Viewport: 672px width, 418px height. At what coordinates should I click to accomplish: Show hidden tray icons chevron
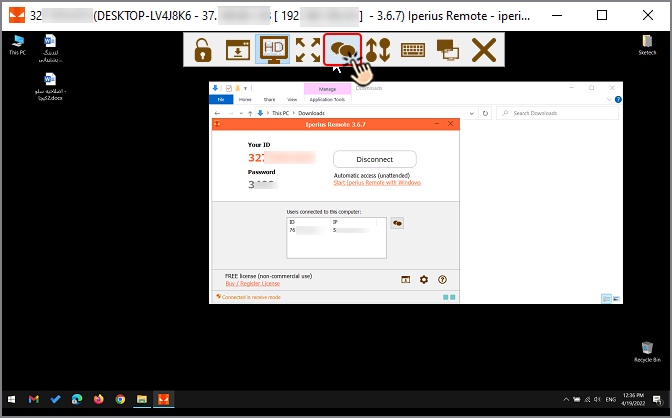pos(566,399)
